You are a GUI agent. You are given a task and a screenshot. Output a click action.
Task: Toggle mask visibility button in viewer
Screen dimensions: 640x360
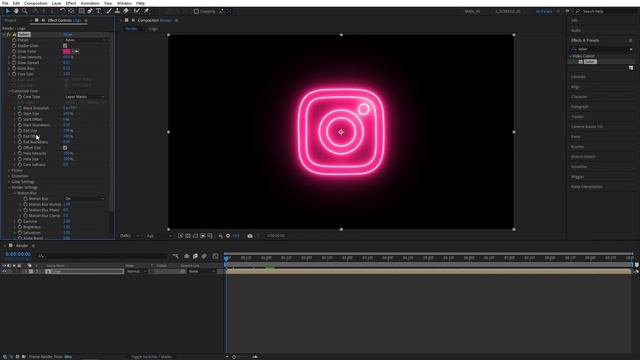(x=195, y=236)
